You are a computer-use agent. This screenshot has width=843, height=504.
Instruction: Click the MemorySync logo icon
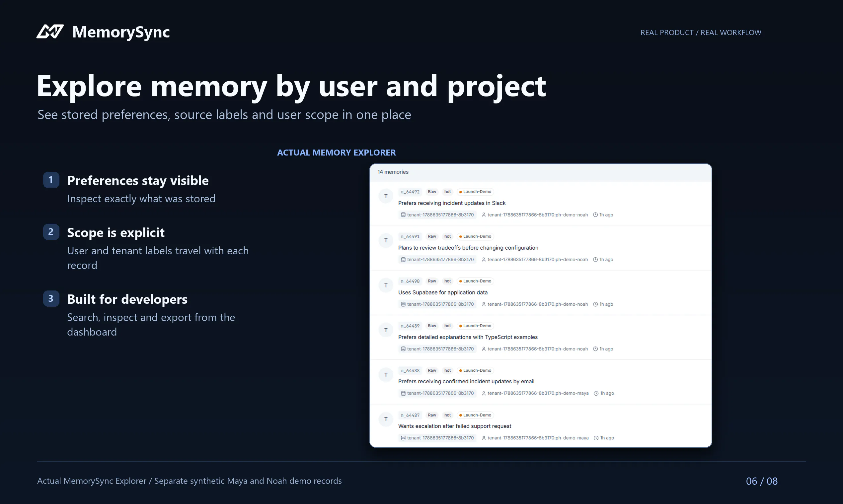pos(50,31)
